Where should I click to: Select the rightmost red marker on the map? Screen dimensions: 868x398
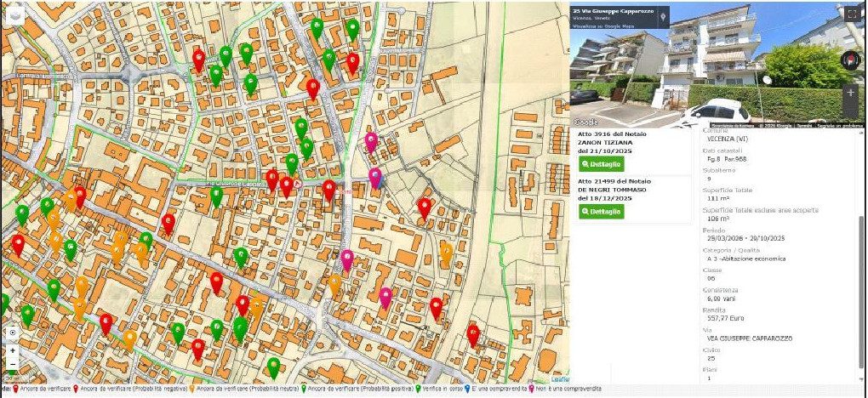coord(473,335)
